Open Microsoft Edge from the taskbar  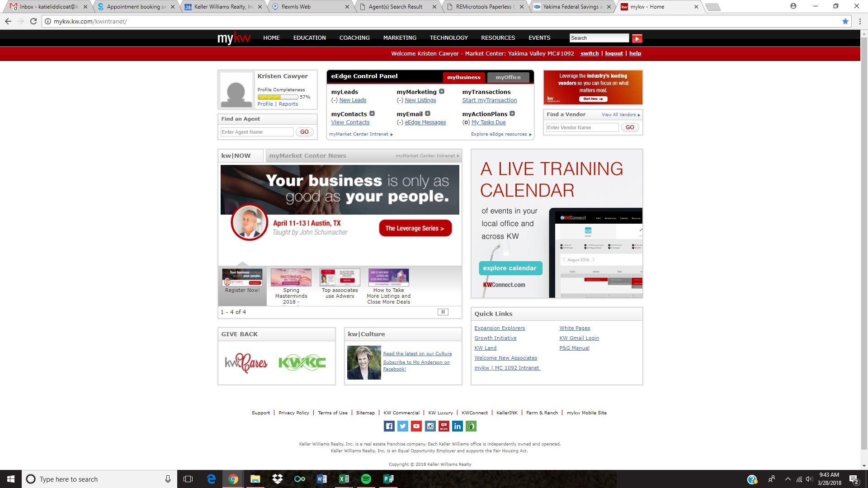[x=211, y=479]
